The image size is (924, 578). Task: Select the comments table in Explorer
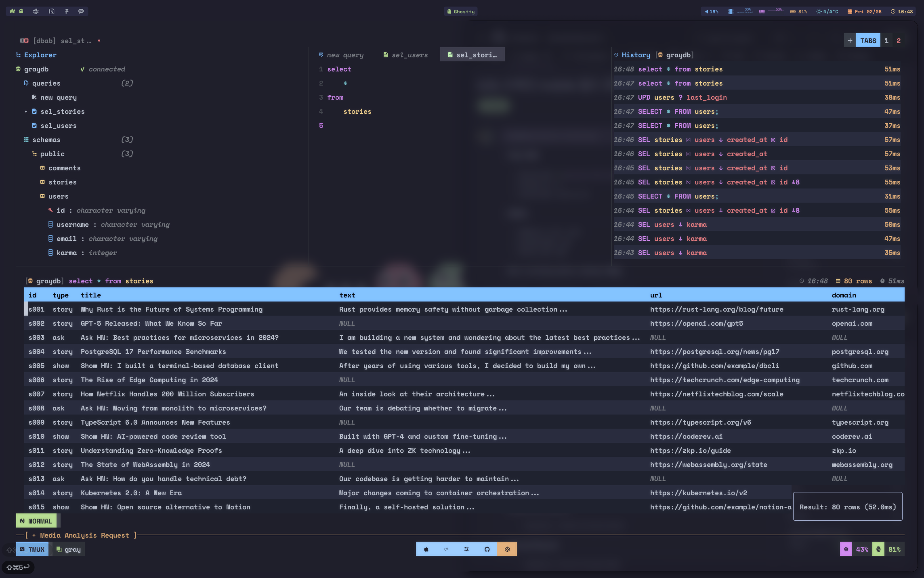coord(64,168)
